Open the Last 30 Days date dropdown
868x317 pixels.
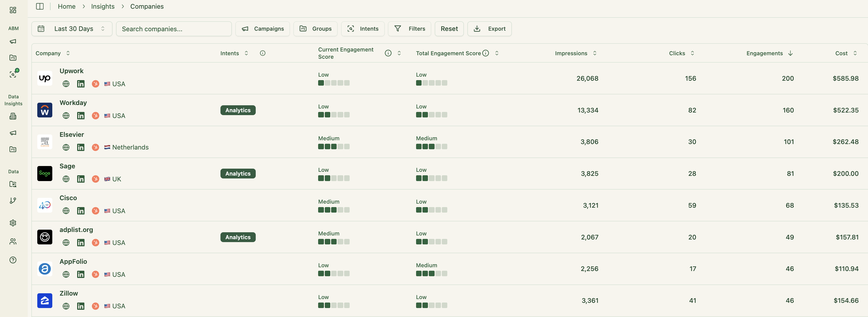tap(72, 29)
